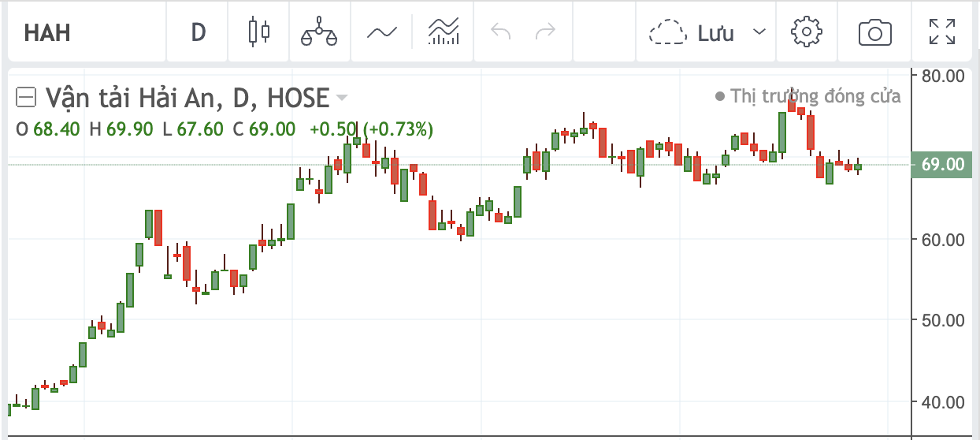This screenshot has width=980, height=440.
Task: Open the indicator templates icon
Action: pyautogui.click(x=444, y=32)
